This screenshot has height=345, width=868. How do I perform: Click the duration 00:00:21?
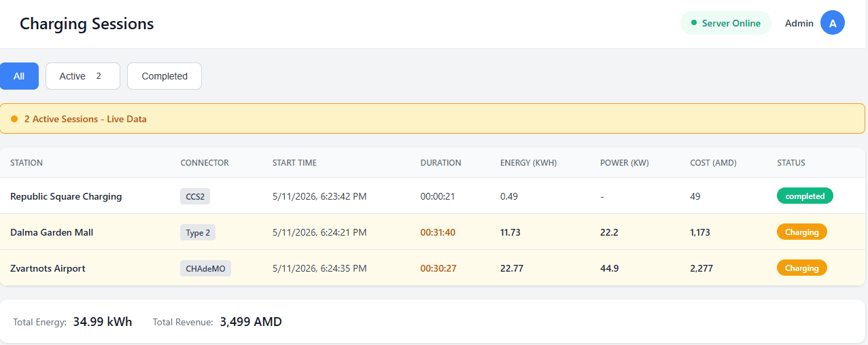438,196
